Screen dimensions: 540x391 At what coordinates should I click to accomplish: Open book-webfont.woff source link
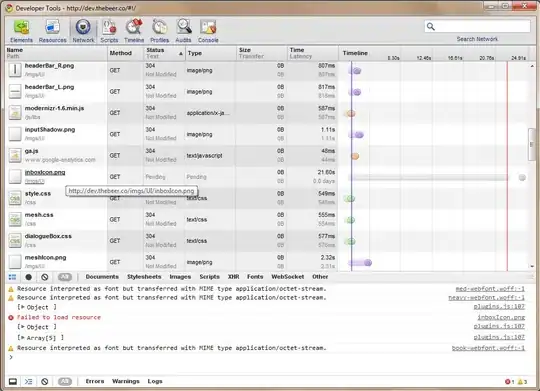(488, 348)
